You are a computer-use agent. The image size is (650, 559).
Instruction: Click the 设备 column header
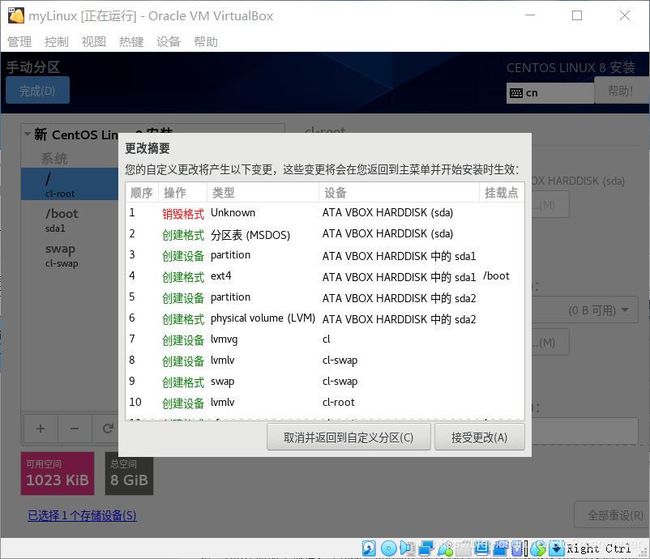tap(399, 192)
